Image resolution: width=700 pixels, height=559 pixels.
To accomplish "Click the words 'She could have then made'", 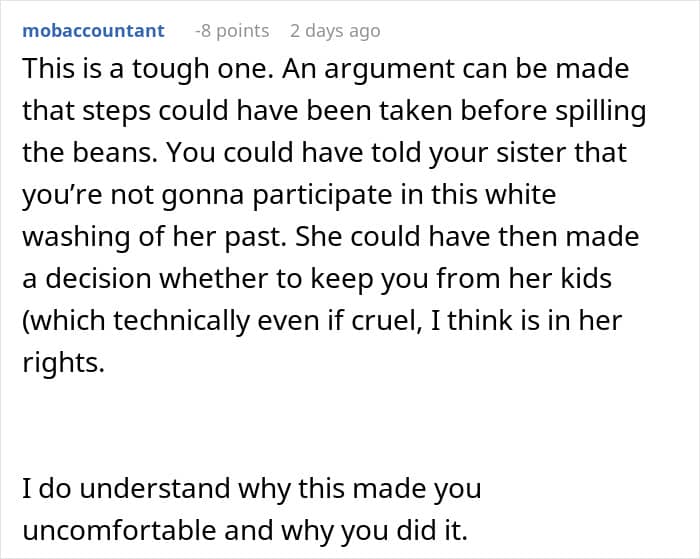I will (x=467, y=236).
